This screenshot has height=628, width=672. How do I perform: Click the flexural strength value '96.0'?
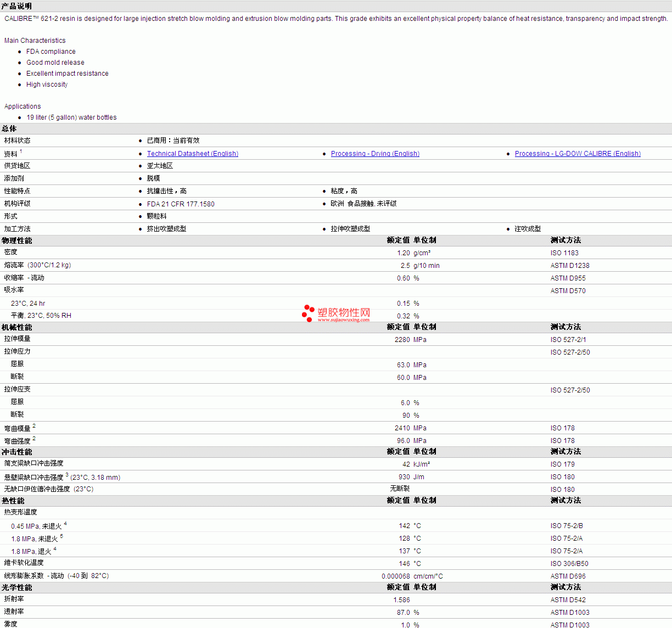pyautogui.click(x=404, y=441)
